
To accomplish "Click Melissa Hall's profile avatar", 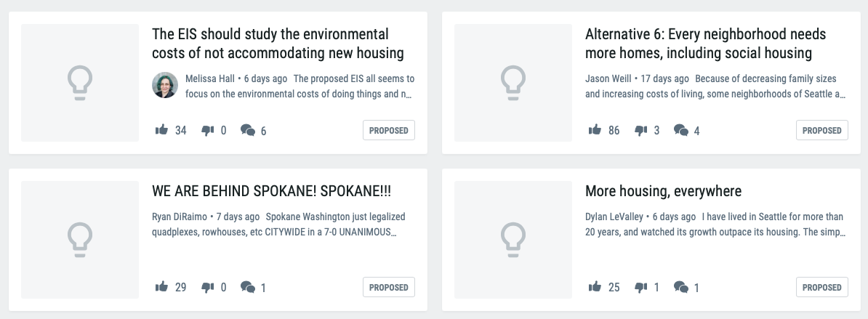I will point(165,85).
